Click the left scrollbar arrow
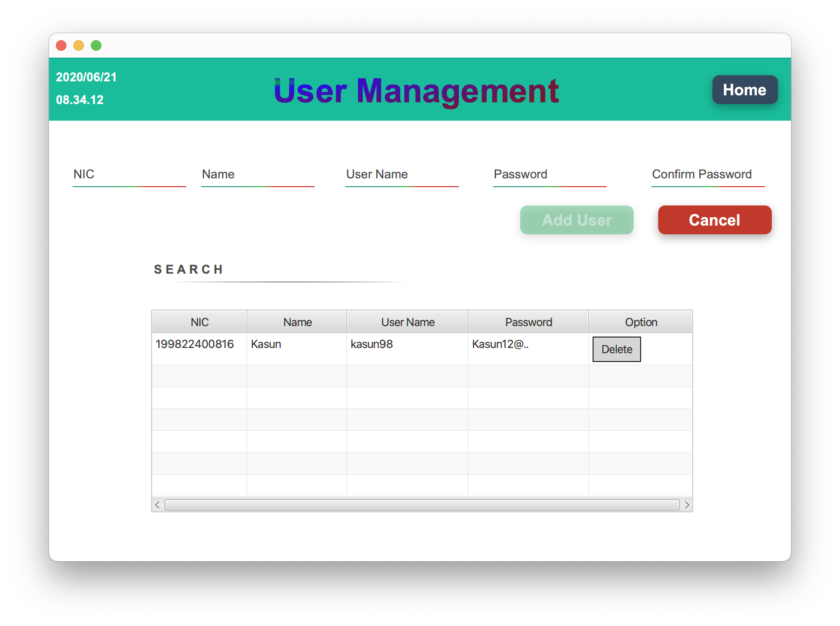 [157, 504]
